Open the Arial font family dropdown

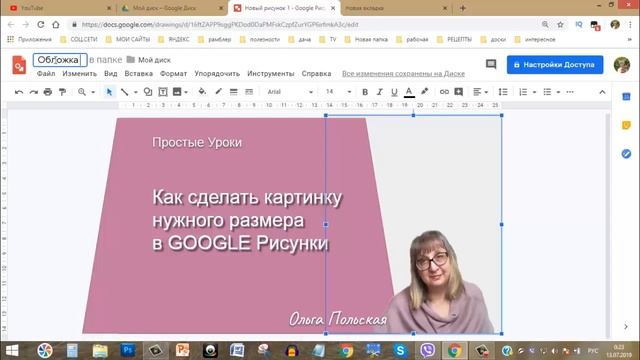[x=290, y=92]
